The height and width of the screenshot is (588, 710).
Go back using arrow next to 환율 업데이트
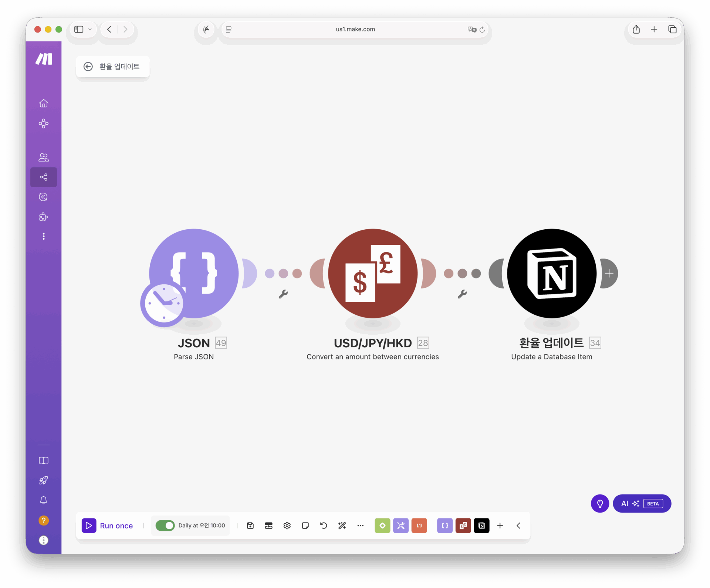pyautogui.click(x=88, y=67)
